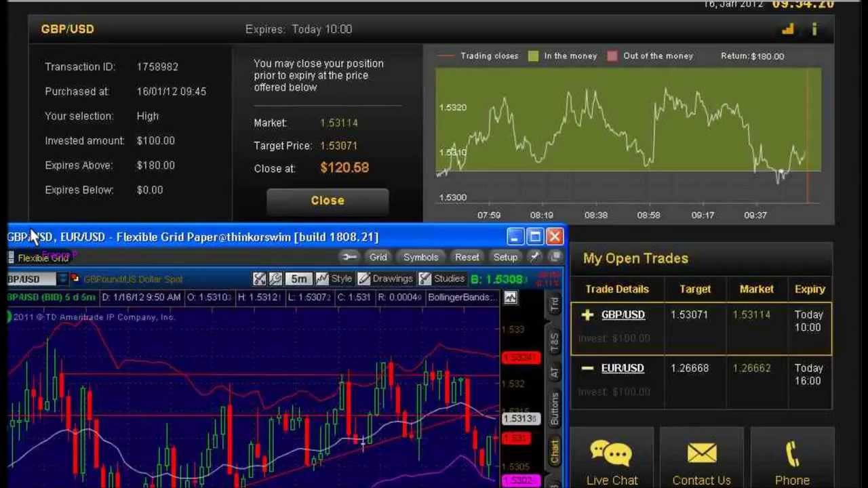Click the Live Chat speech bubble icon
Image resolution: width=868 pixels, height=488 pixels.
(611, 453)
